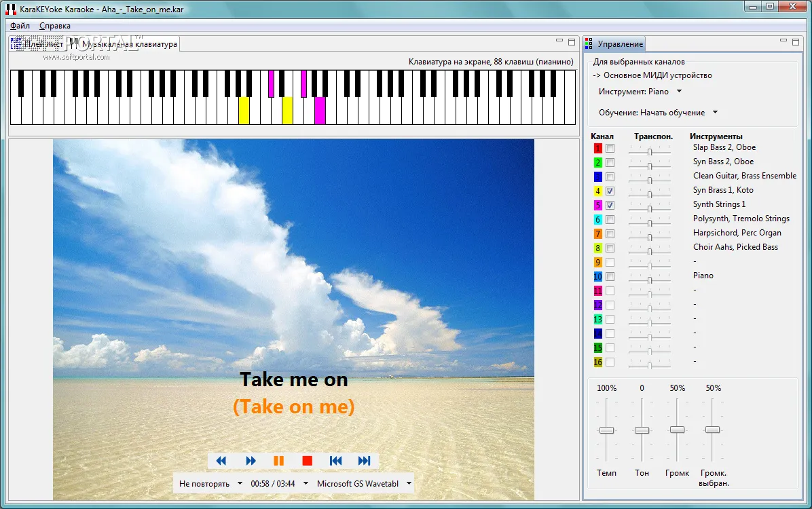Open the Справка menu
This screenshot has height=509, width=812.
click(55, 26)
